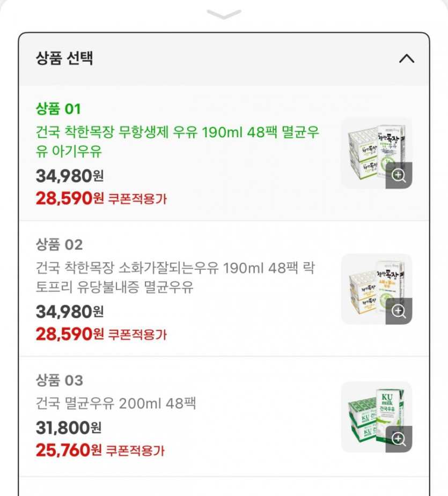448x496 pixels.
Task: Click the 상품 03 label
Action: pos(59,381)
